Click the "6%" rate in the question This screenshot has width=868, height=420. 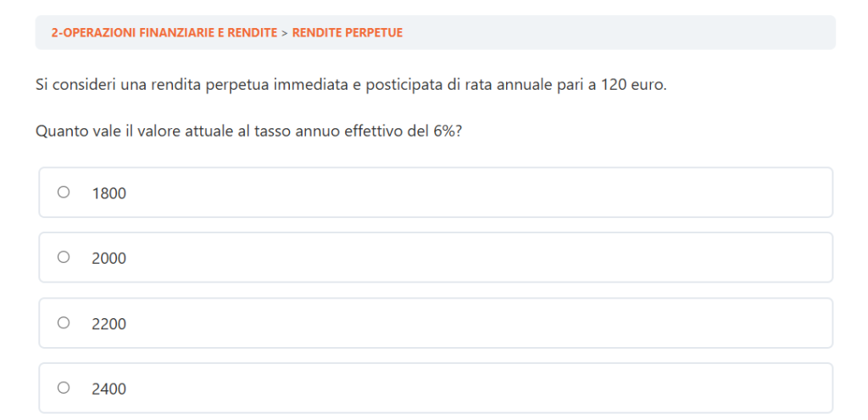tap(448, 132)
